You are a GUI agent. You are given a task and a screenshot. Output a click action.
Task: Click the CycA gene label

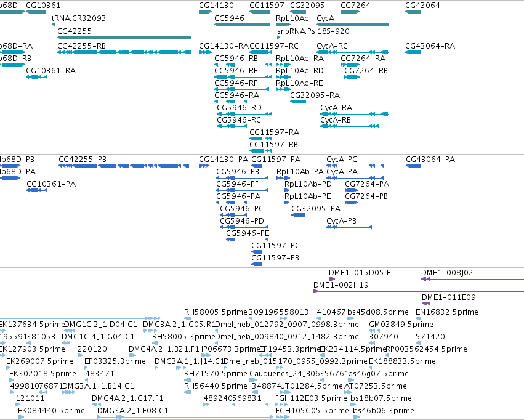click(325, 18)
